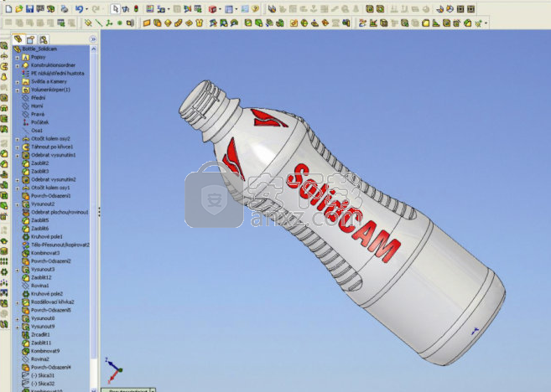The width and height of the screenshot is (551, 392).
Task: Click the blue origin marker on bottle base
Action: (475, 331)
